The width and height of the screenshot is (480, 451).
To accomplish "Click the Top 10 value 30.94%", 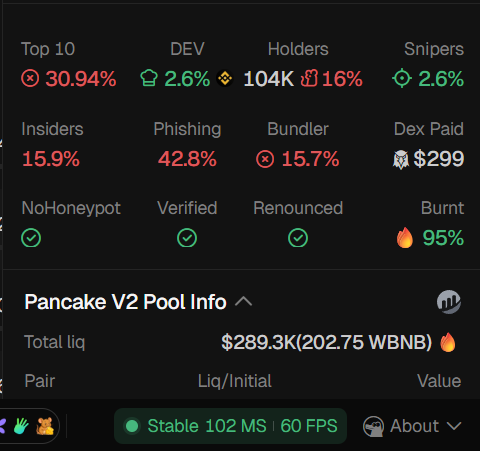I will (81, 79).
